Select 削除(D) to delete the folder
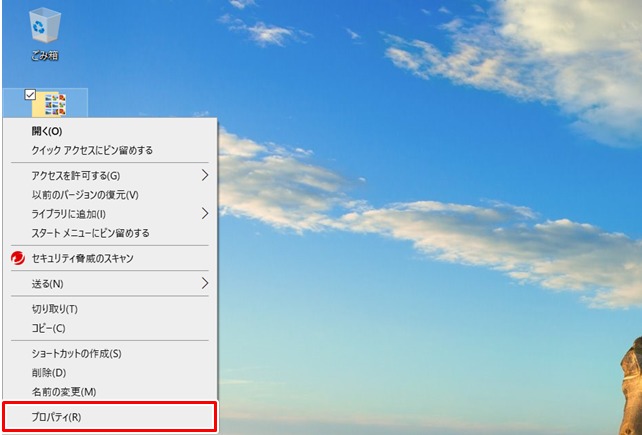Screen dimensions: 642x435 (x=110, y=372)
